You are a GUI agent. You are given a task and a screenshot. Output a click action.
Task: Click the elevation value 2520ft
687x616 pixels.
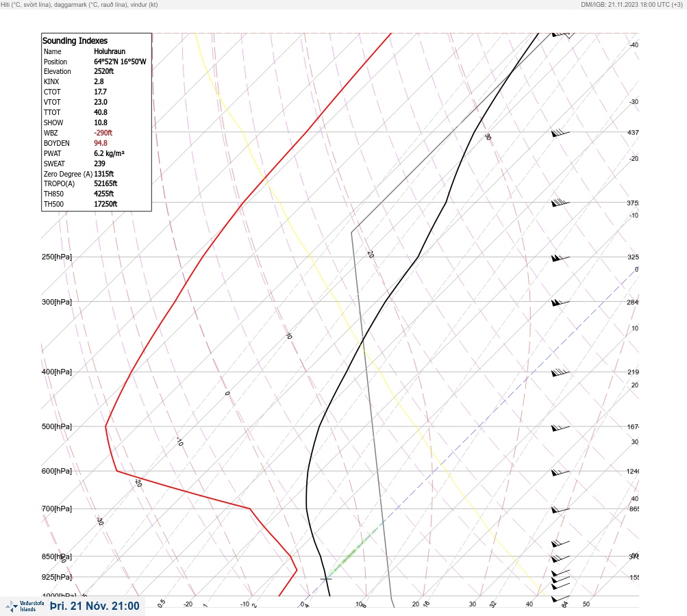104,71
